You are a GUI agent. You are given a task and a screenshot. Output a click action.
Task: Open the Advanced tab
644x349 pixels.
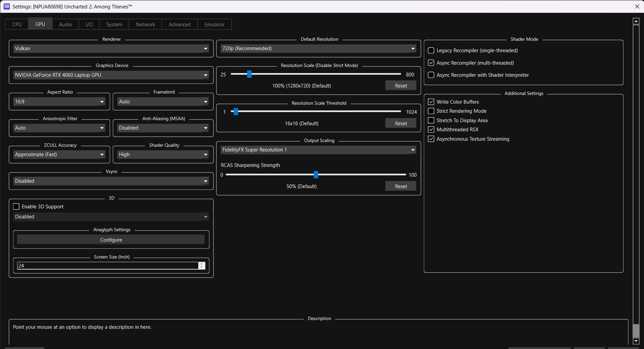click(180, 24)
